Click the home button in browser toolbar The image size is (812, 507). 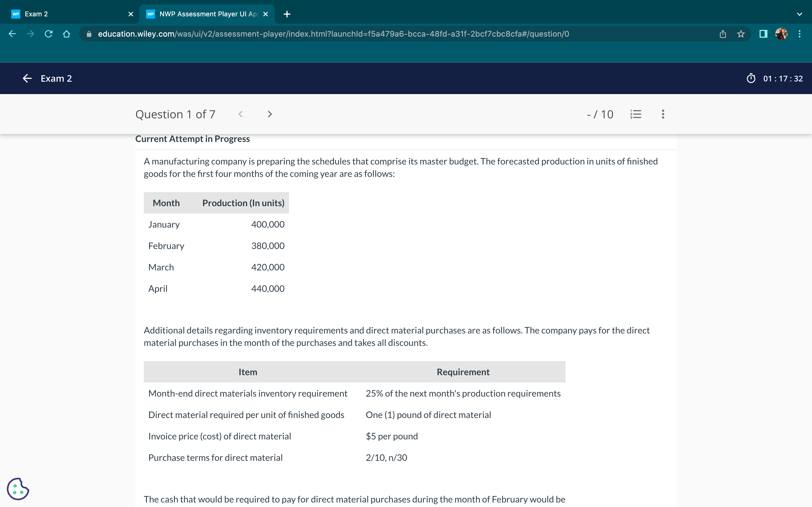tap(67, 34)
